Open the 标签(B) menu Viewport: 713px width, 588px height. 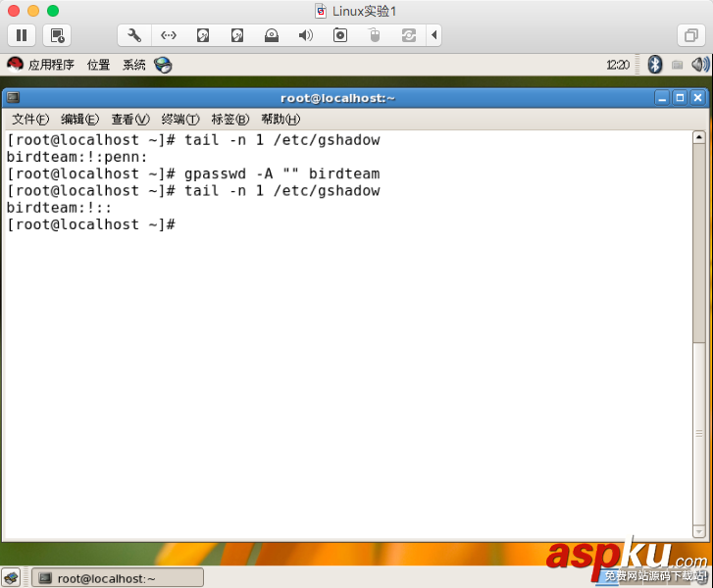pyautogui.click(x=230, y=120)
